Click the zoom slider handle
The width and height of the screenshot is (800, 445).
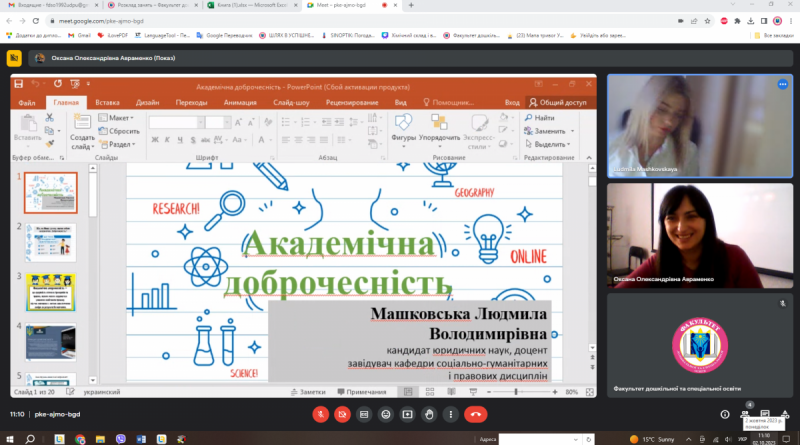[516, 392]
